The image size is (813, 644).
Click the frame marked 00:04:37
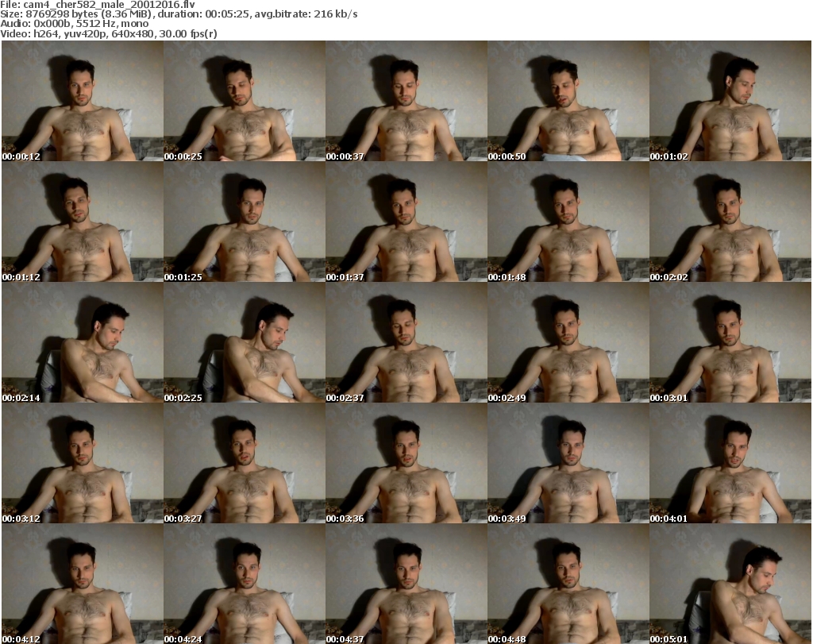(x=406, y=584)
